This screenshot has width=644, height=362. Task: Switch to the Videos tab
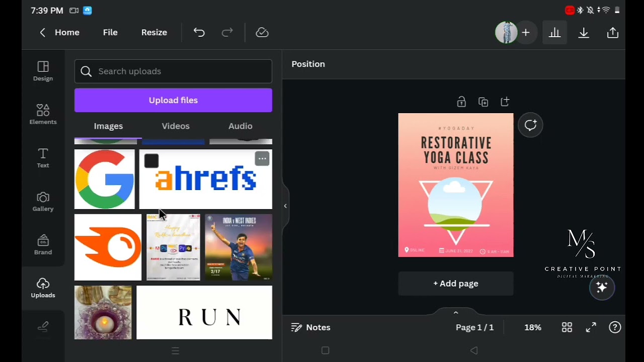[x=176, y=126]
